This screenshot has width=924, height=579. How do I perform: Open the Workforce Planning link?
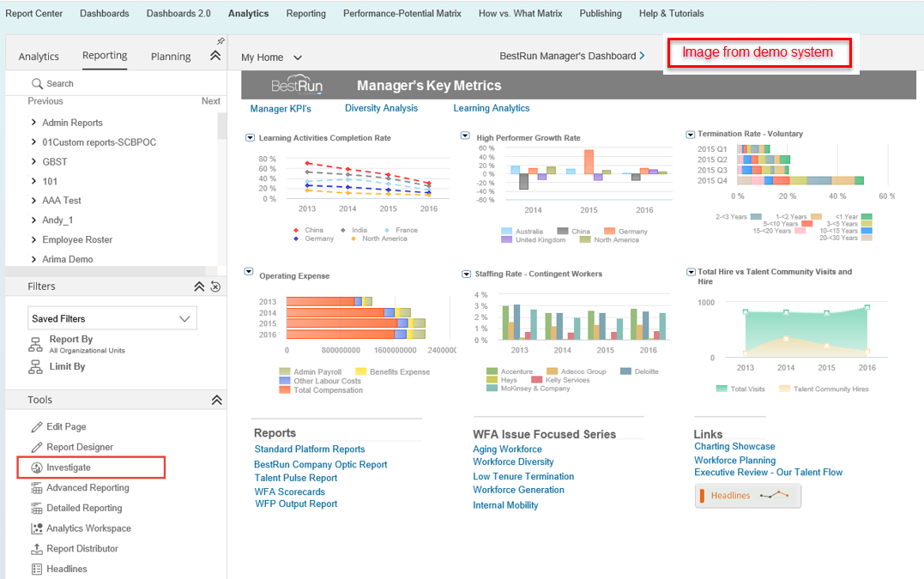coord(735,461)
